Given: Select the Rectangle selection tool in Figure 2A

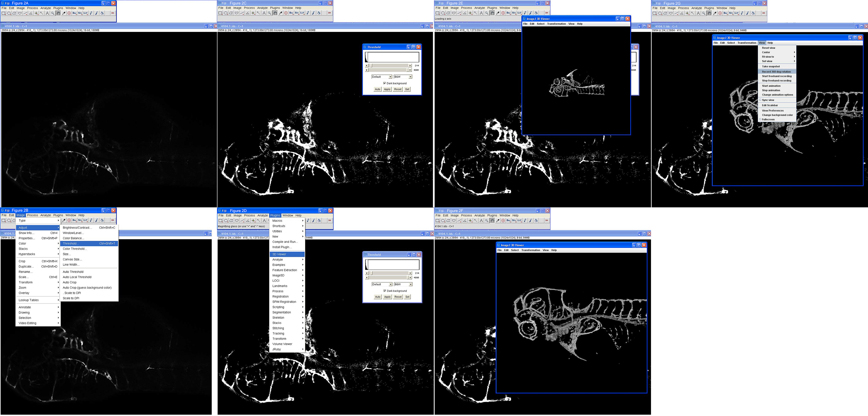Looking at the screenshot, I should pos(3,14).
